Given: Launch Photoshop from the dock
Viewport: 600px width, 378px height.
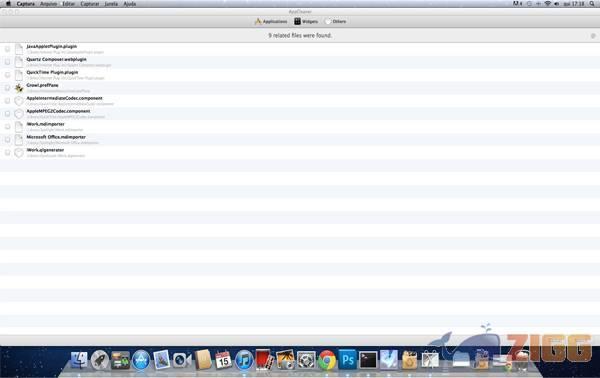Looking at the screenshot, I should (347, 360).
